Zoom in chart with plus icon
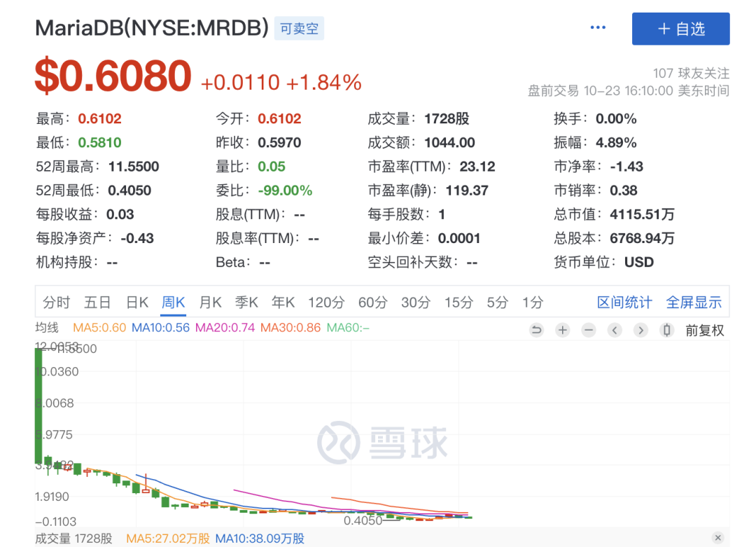 562,330
